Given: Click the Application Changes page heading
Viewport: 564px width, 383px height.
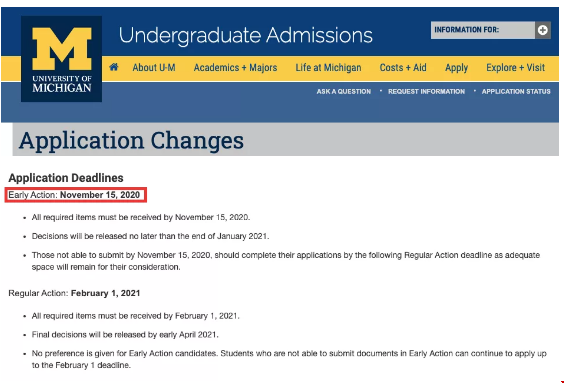Looking at the screenshot, I should pos(131,141).
